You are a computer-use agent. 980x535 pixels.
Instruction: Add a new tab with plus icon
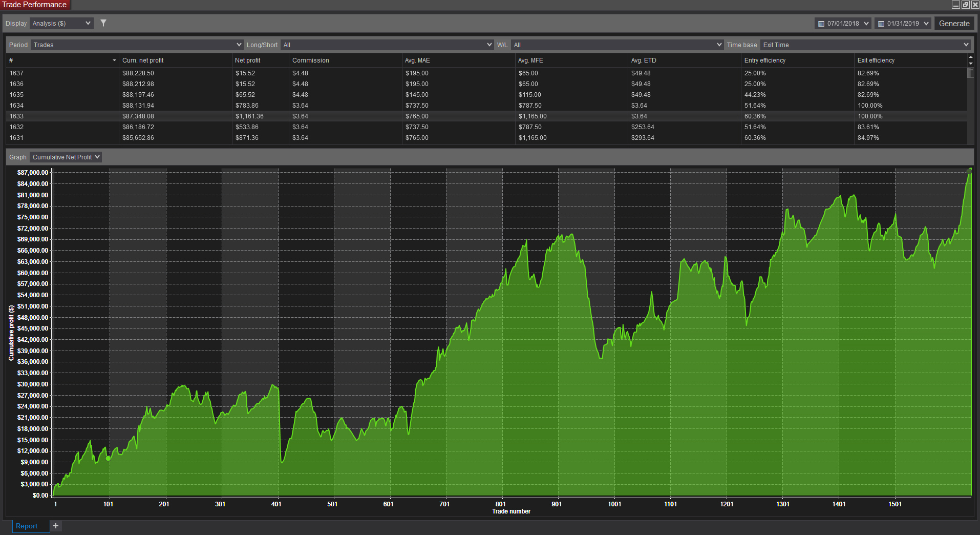click(56, 526)
